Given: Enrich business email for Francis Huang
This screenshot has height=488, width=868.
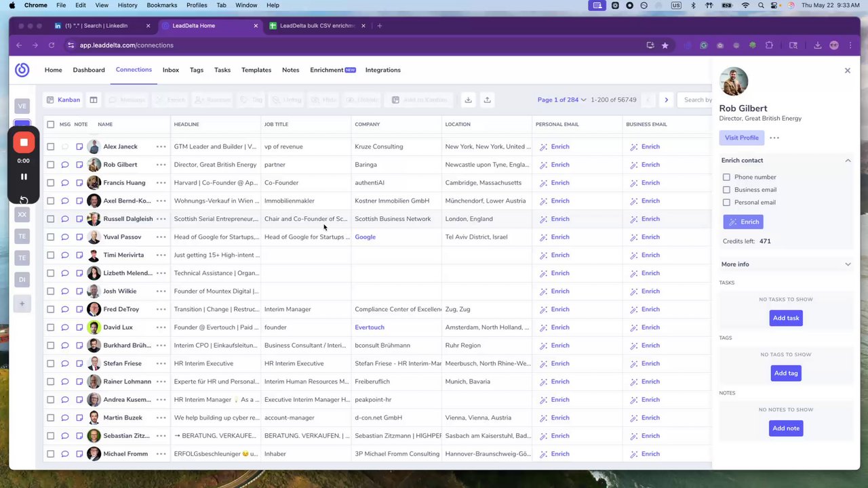Looking at the screenshot, I should pos(645,183).
